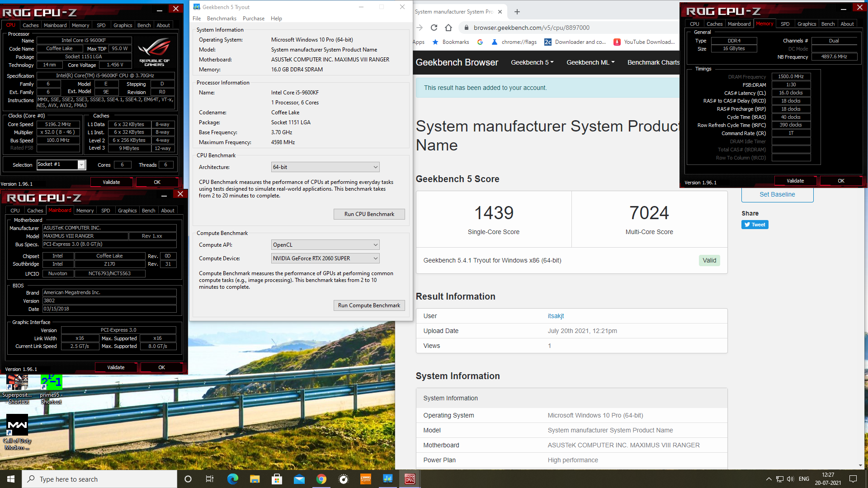
Task: Switch to Chrome on taskbar
Action: [321, 479]
